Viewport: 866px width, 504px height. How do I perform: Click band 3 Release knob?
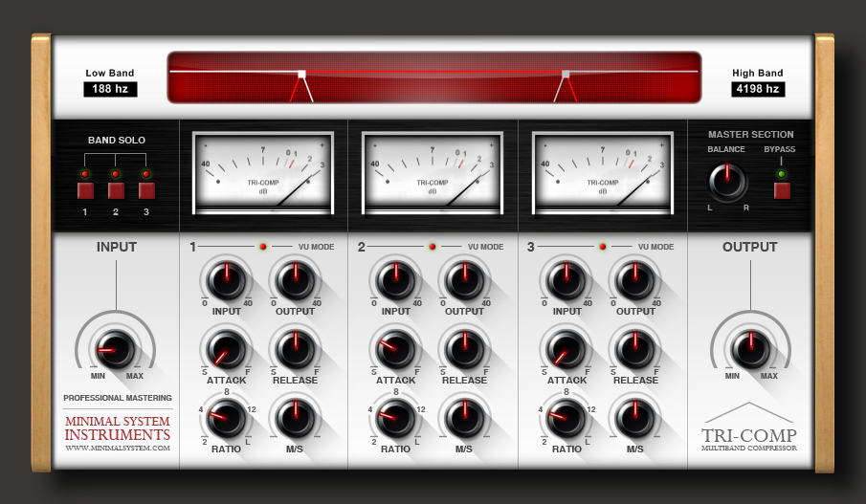(x=635, y=350)
